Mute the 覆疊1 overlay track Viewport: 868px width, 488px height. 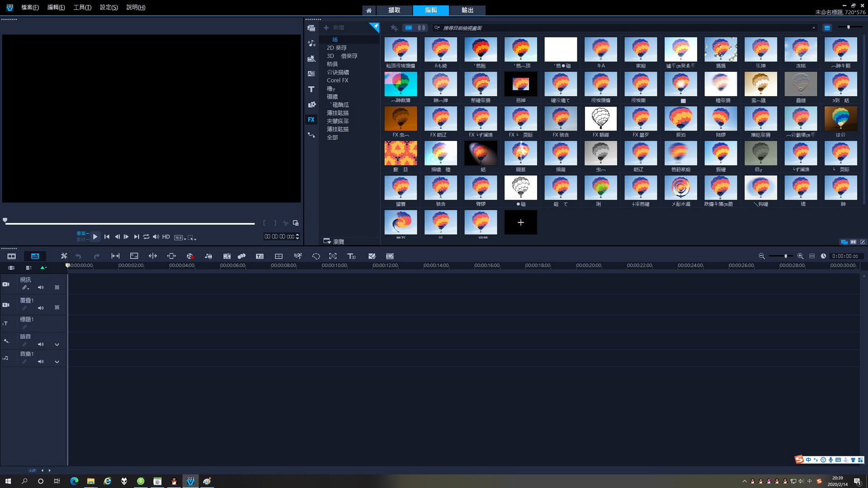41,308
